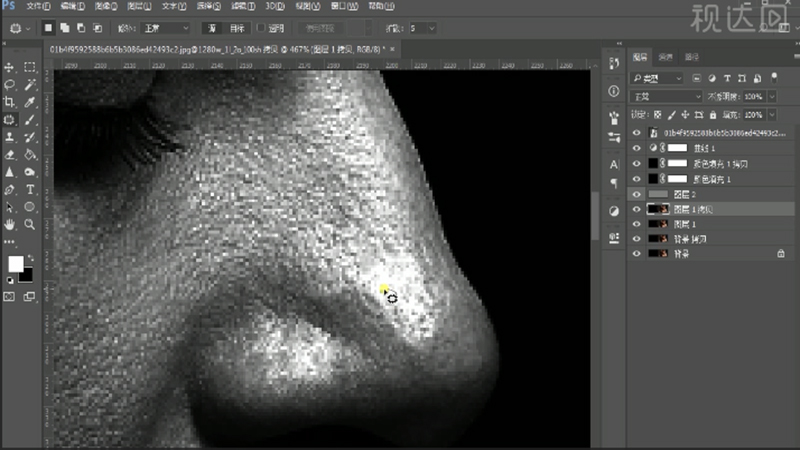Select the Clone Stamp tool
Image resolution: width=800 pixels, height=450 pixels.
[9, 137]
